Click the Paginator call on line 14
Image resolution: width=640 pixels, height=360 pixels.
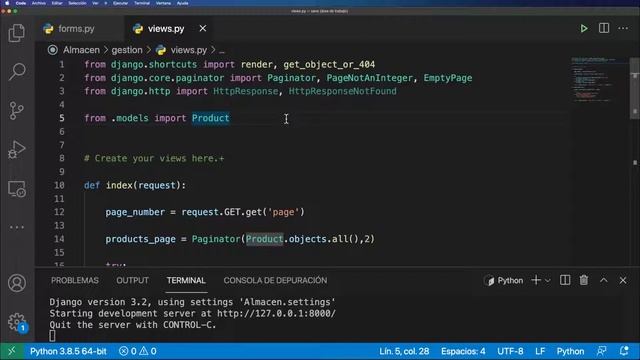tap(216, 239)
